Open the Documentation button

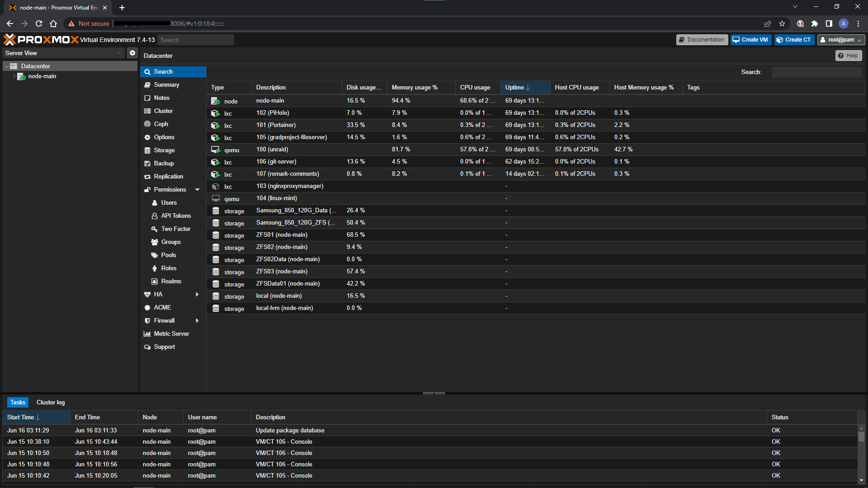pyautogui.click(x=702, y=40)
